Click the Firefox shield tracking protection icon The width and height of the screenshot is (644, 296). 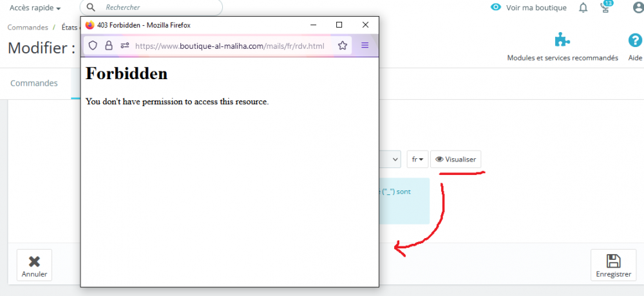[93, 46]
